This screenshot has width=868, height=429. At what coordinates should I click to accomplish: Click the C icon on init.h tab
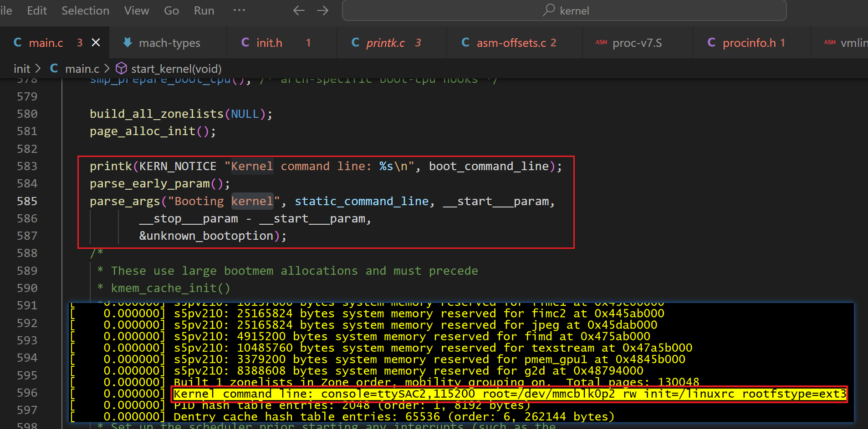(x=245, y=42)
